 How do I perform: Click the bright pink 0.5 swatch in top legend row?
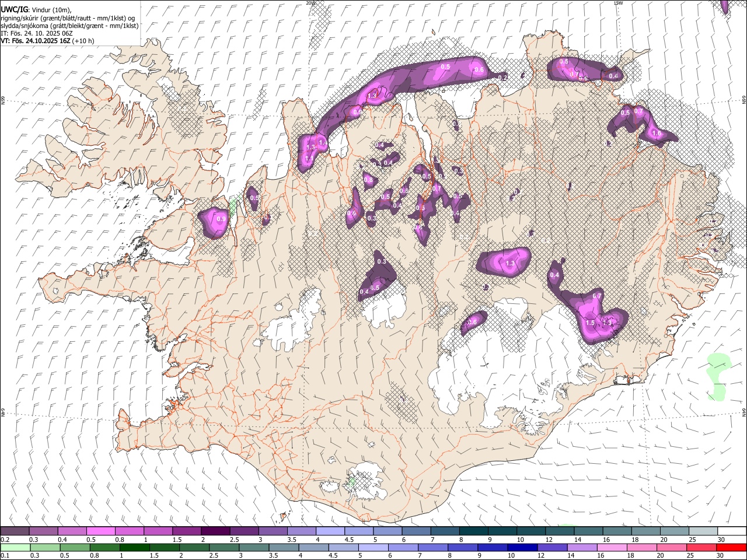(100, 531)
